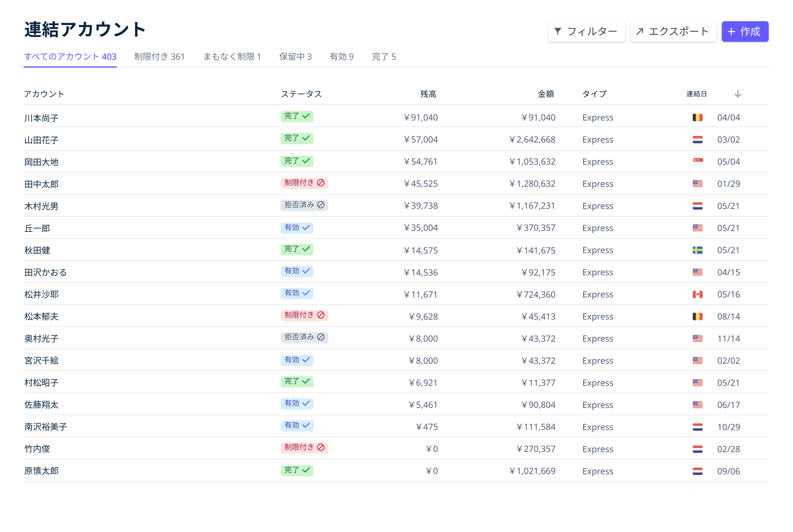This screenshot has width=793, height=532.
Task: Click Netherlands flag in 山田花子 row
Action: point(697,140)
